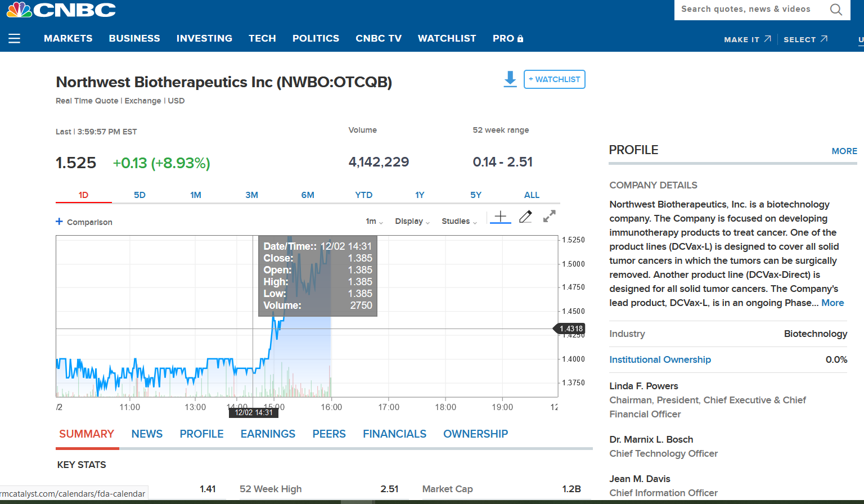Select the pencil drawing tool

click(525, 217)
